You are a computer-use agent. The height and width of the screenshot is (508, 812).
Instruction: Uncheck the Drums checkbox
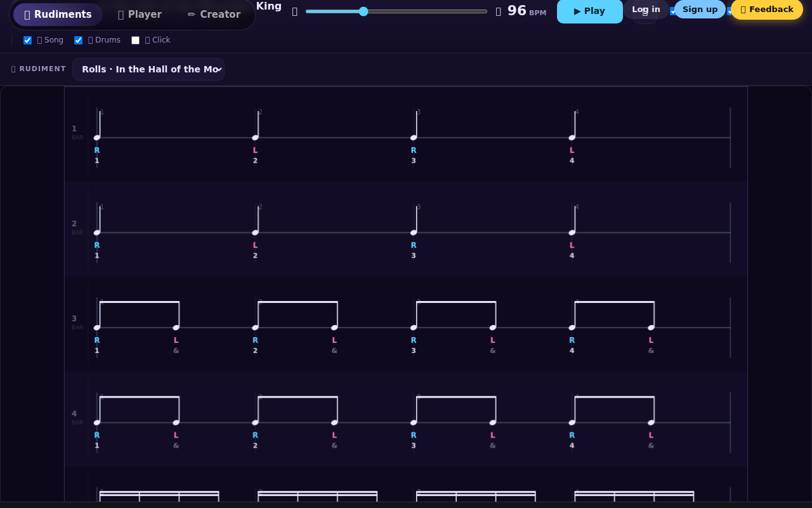79,41
